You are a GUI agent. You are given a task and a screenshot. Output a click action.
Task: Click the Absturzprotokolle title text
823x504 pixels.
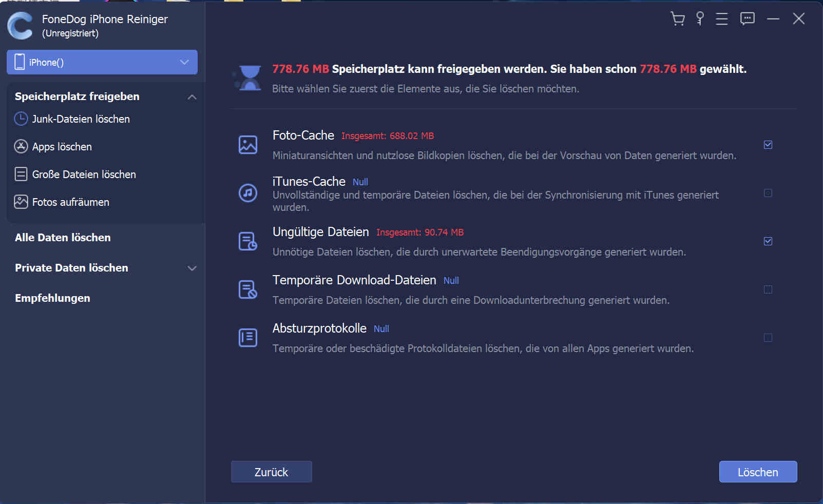point(319,328)
